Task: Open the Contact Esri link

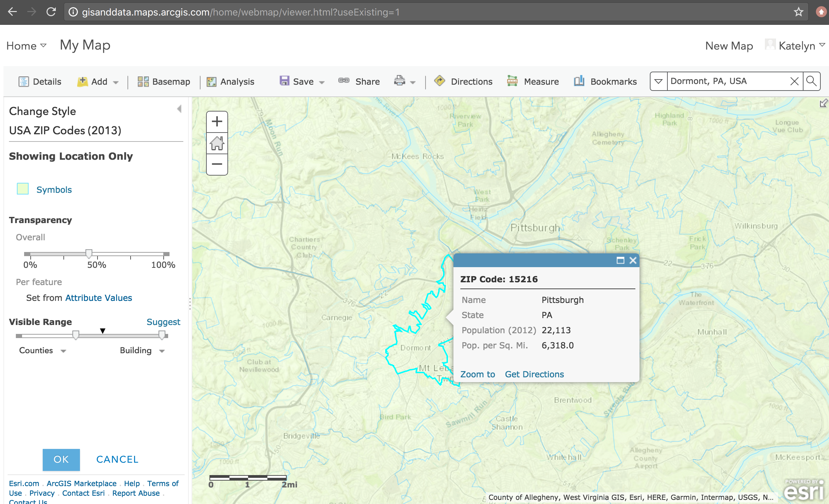Action: click(x=83, y=493)
